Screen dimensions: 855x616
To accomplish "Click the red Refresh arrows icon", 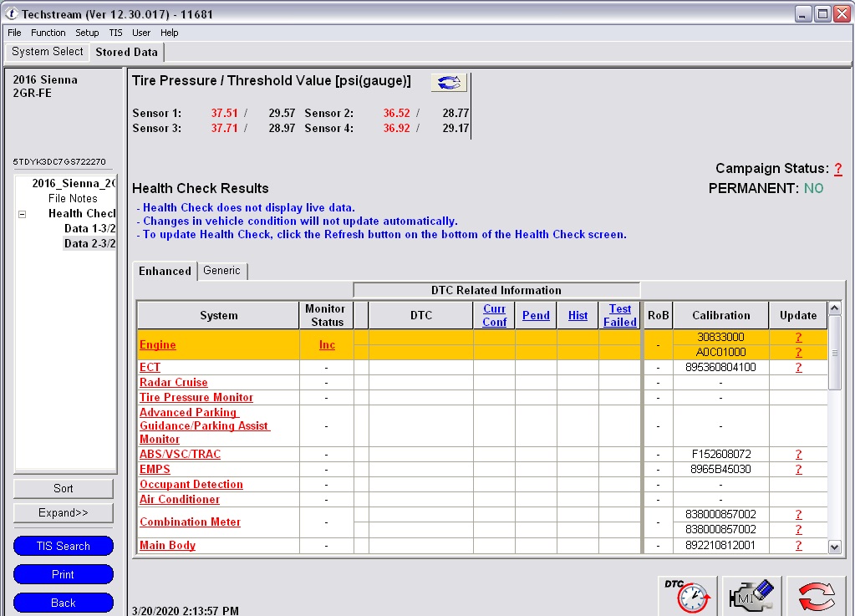I will [x=817, y=595].
